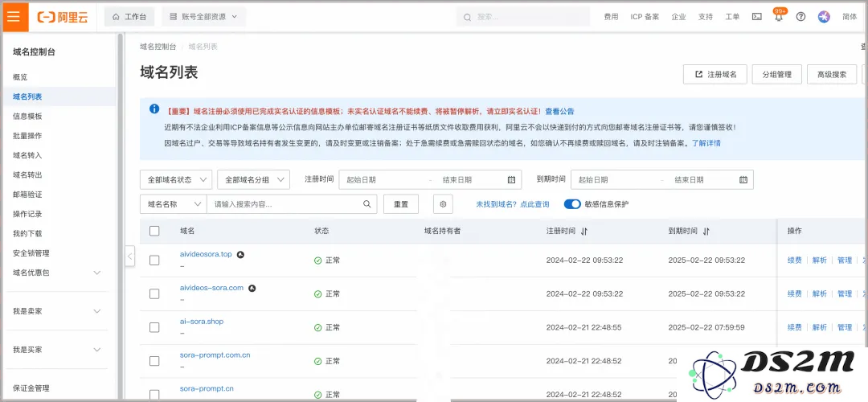Check the box for sora-prompt.cn

pos(154,394)
